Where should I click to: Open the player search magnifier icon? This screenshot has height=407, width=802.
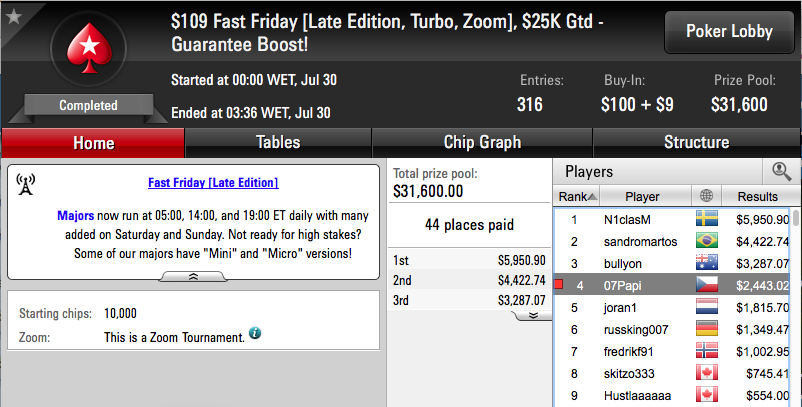(781, 171)
